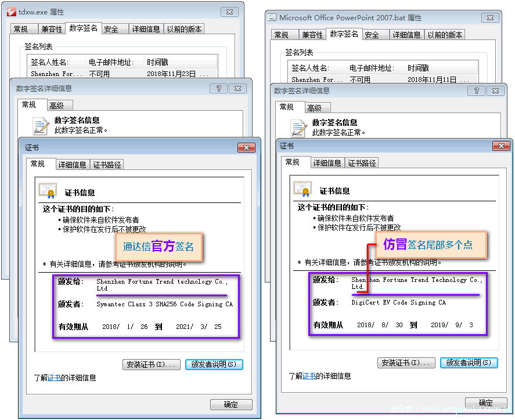Image resolution: width=515 pixels, height=420 pixels.
Task: Click 签名人姓名 column header in PowerPoint.bat list
Action: pos(317,68)
